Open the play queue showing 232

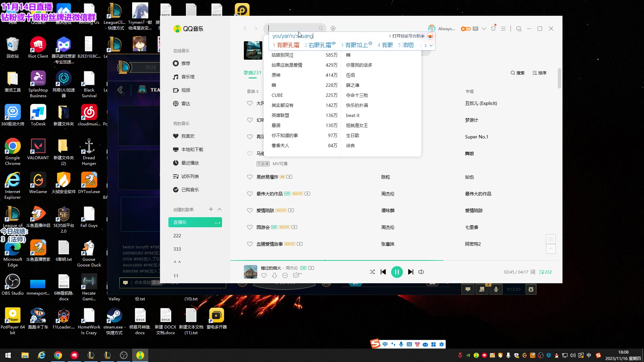[x=545, y=272]
